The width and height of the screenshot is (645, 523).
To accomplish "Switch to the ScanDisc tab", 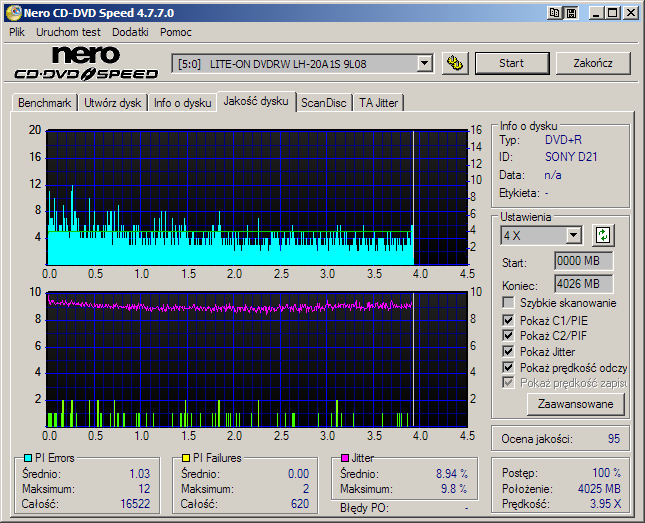I will pos(324,103).
